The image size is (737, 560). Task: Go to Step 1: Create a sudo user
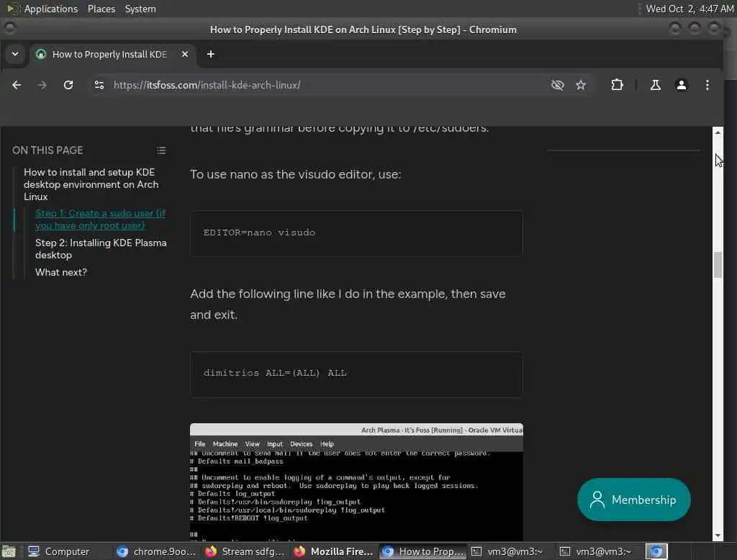click(101, 219)
